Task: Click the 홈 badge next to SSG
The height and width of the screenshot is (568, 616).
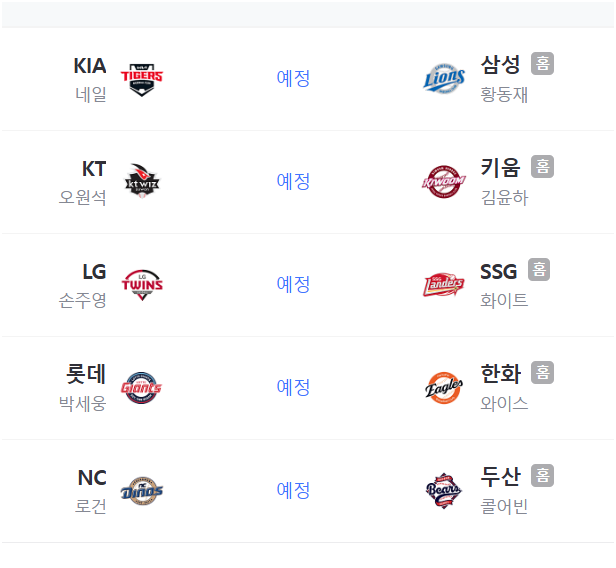Action: point(539,269)
